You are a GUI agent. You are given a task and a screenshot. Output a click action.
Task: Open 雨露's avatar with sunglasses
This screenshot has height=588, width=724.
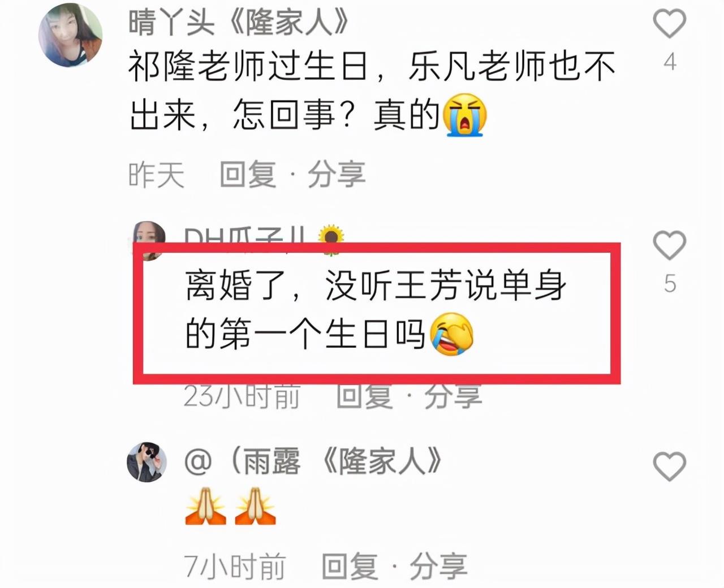click(146, 461)
